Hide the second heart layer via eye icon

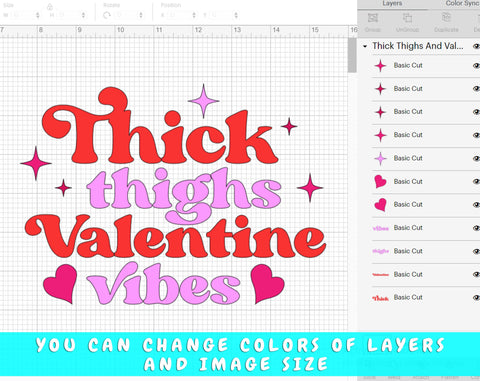(476, 205)
